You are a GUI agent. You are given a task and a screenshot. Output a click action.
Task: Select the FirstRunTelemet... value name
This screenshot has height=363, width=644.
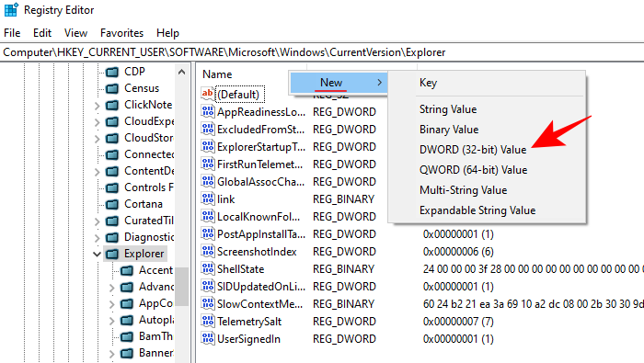(x=260, y=164)
